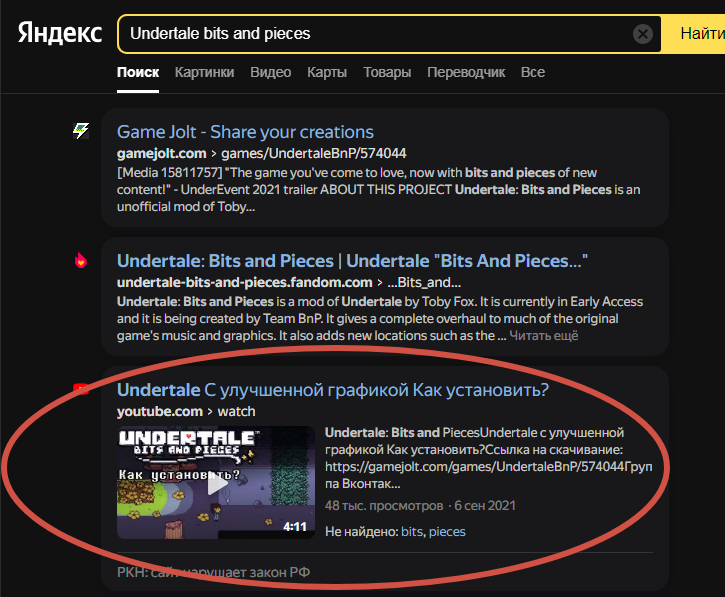Click the bits missing-word link
The height and width of the screenshot is (597, 725).
coord(412,531)
